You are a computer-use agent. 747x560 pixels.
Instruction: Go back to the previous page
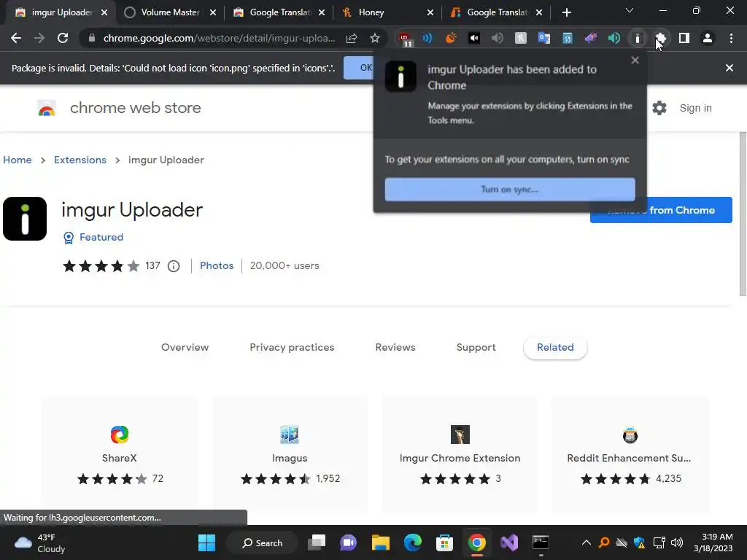(x=16, y=38)
